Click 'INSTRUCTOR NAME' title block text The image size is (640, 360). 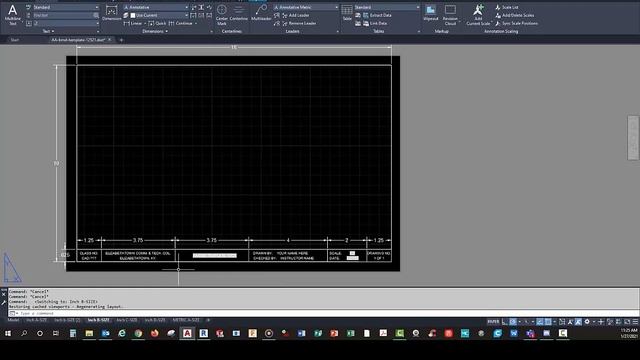[297, 258]
